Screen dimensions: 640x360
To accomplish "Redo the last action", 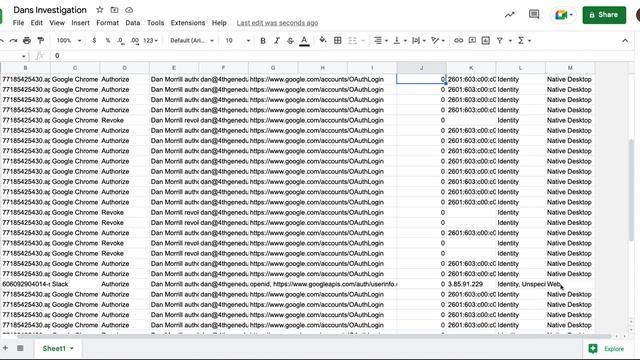I will (x=13, y=40).
